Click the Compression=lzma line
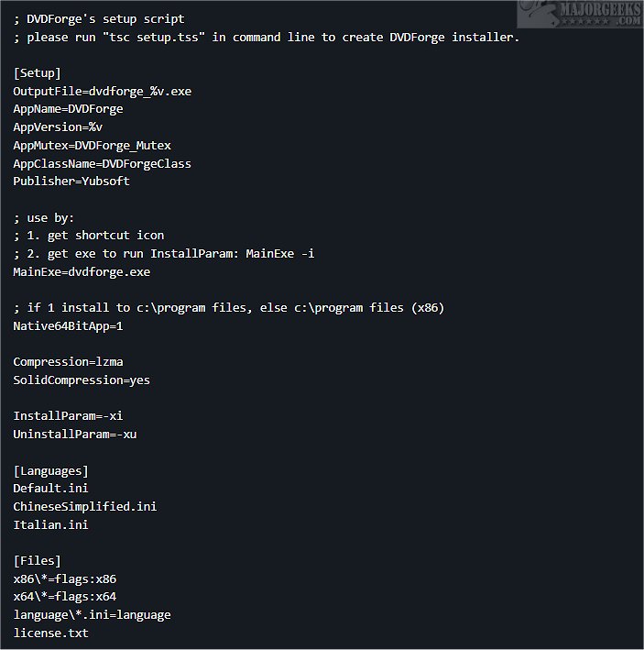 (x=68, y=362)
